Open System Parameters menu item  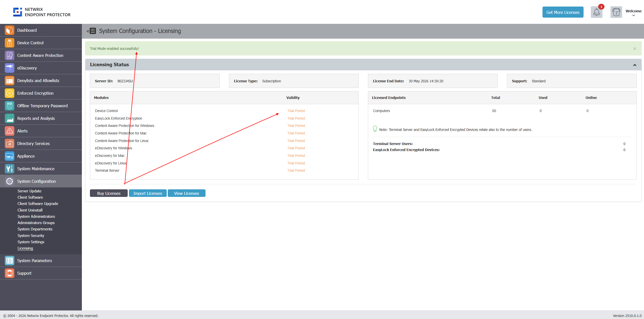[41, 261]
